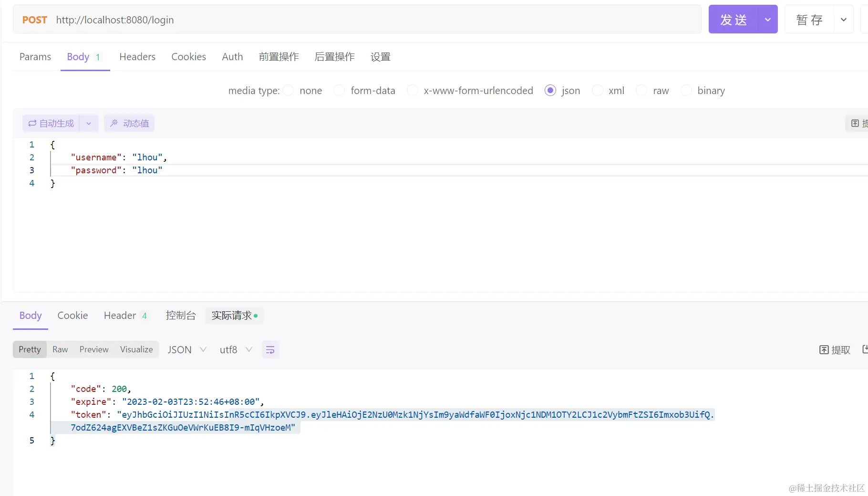868x496 pixels.
Task: Click the "username" line in request body
Action: click(x=119, y=158)
